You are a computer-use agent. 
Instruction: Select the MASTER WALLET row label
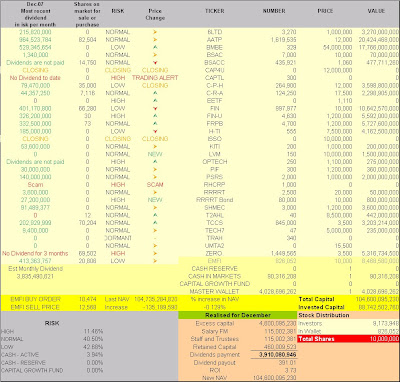pos(215,292)
